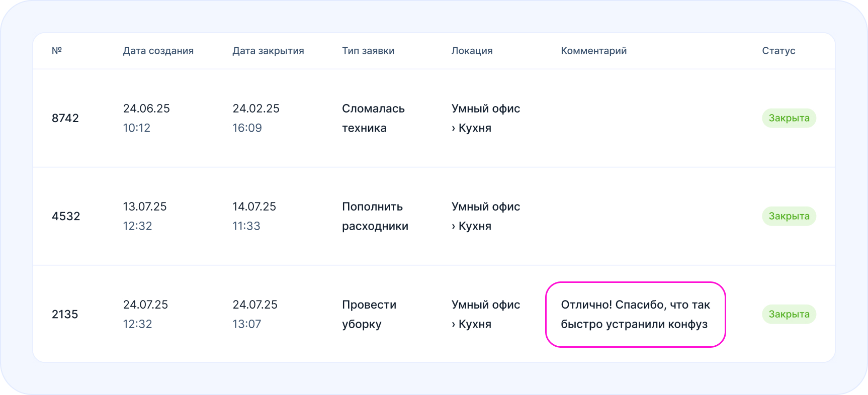Image resolution: width=868 pixels, height=395 pixels.
Task: Click the № column header
Action: pyautogui.click(x=57, y=50)
